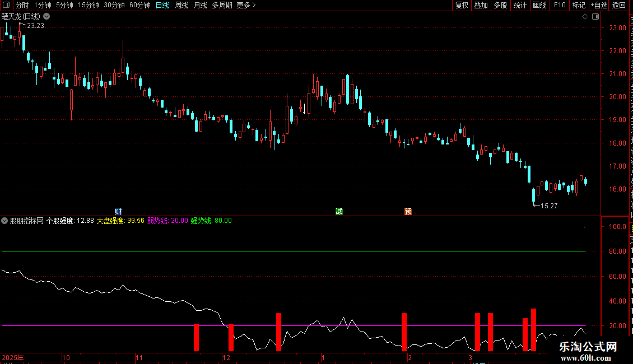Click the green 减 marker icon

(339, 212)
